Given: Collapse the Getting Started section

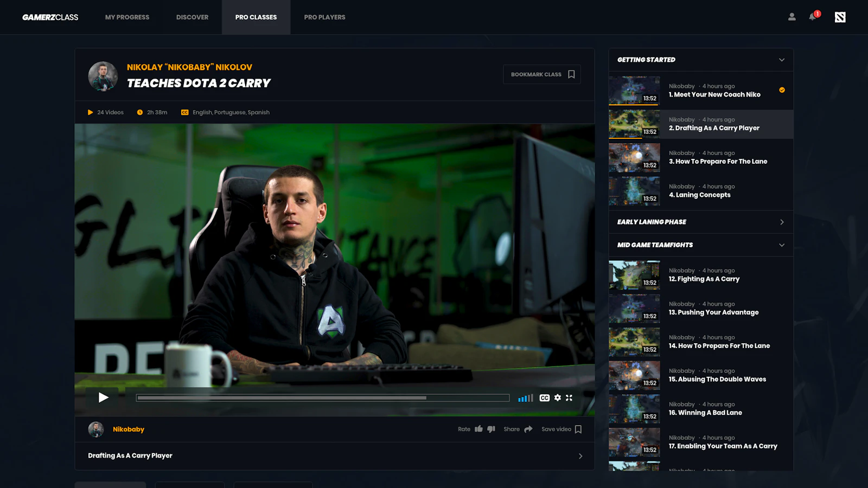Looking at the screenshot, I should pos(701,60).
